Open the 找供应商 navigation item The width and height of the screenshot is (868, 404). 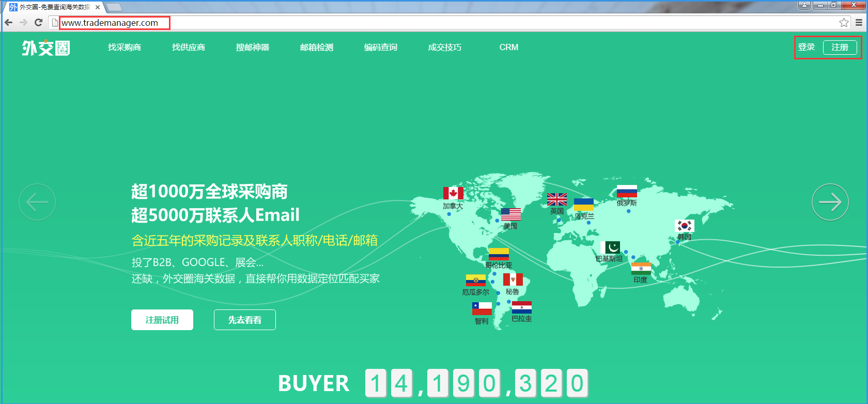point(189,48)
